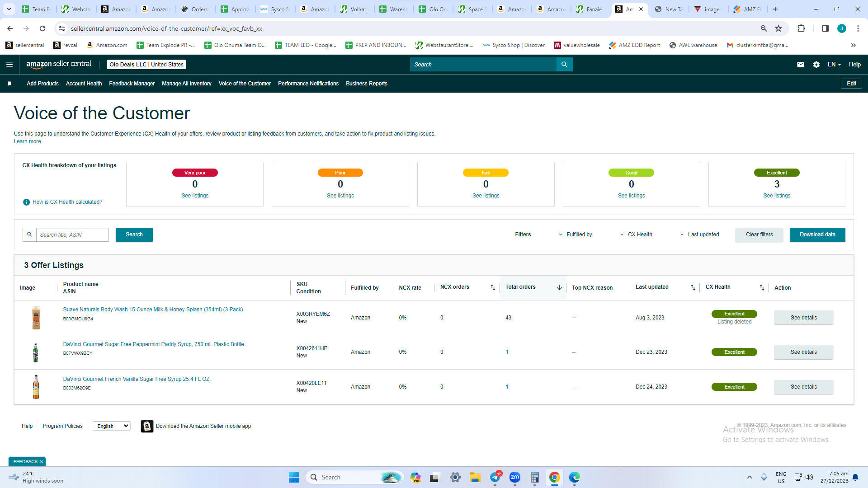Click the zoom magnifier icon in address bar
The width and height of the screenshot is (868, 488).
point(764,28)
